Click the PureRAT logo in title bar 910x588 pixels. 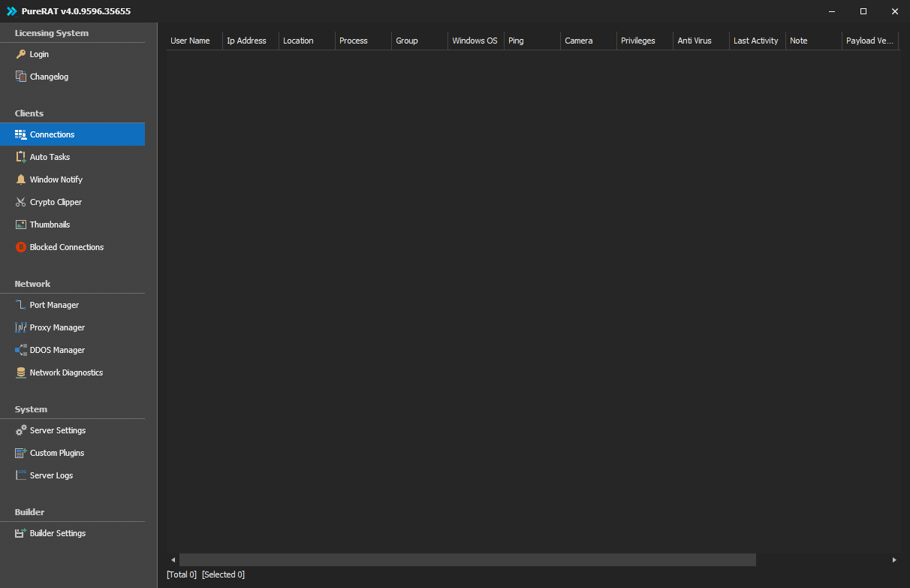[x=11, y=11]
